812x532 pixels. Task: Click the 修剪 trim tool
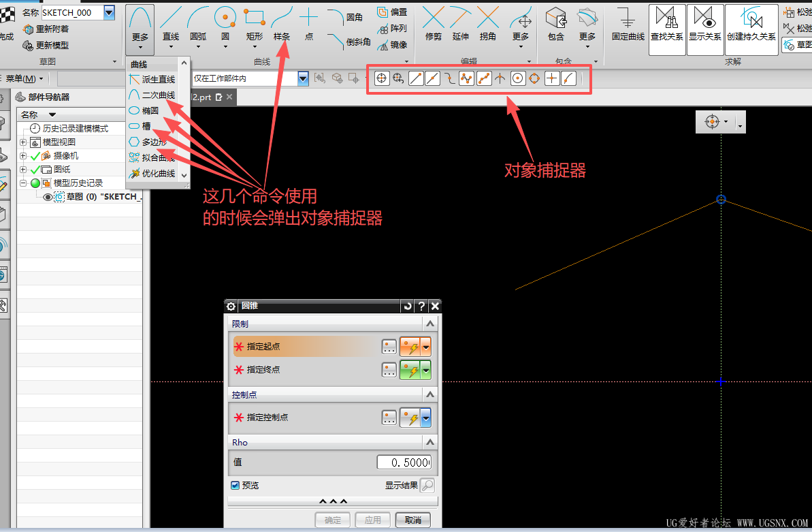tap(434, 23)
